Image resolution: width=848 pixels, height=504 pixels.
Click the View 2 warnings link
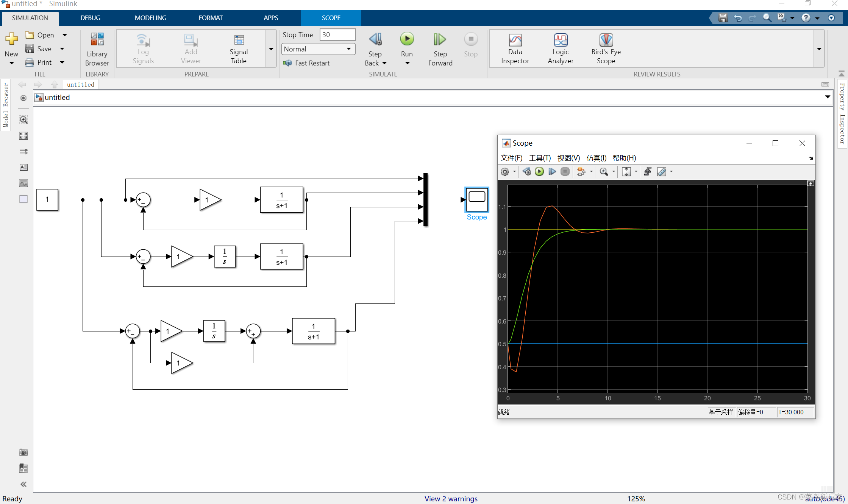pos(451,499)
